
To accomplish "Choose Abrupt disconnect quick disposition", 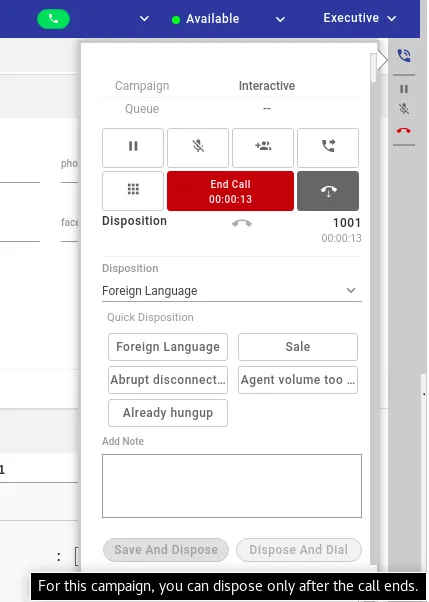I will (x=168, y=380).
